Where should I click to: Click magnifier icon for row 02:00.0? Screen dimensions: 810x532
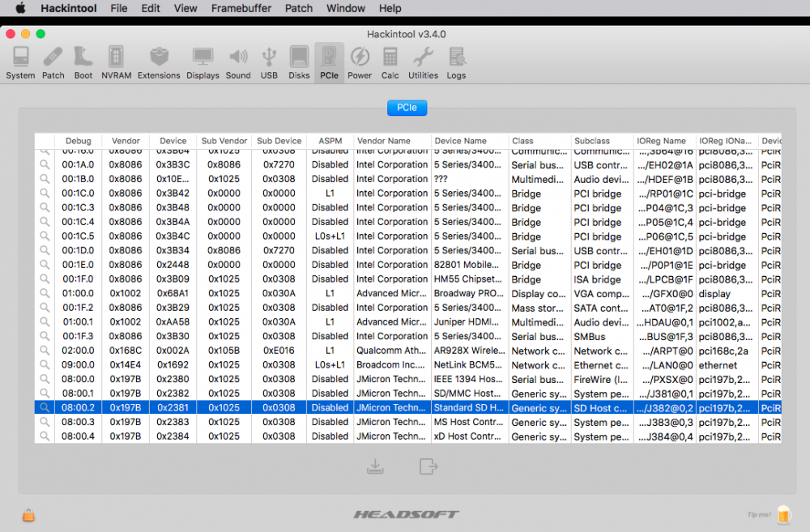coord(45,350)
